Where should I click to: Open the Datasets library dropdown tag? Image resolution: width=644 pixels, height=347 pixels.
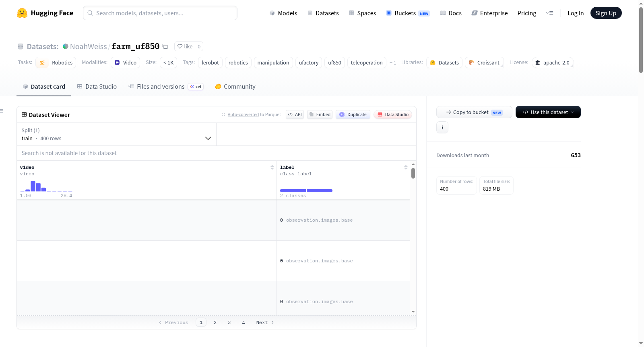(x=444, y=62)
